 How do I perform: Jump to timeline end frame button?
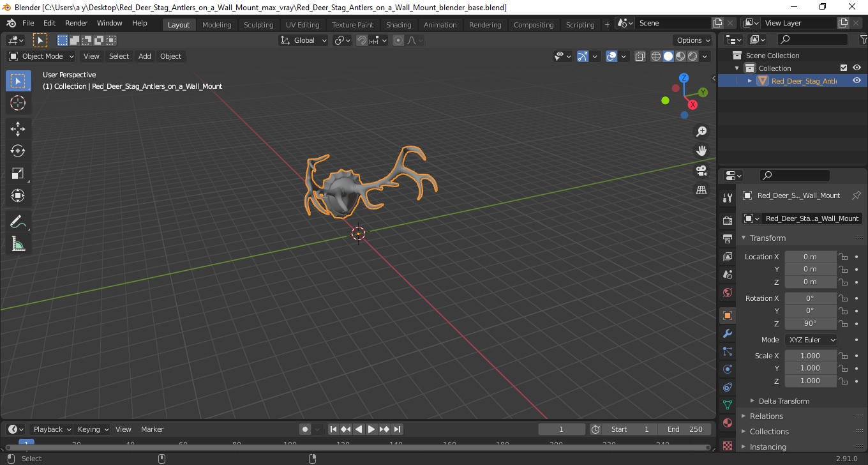tap(397, 429)
